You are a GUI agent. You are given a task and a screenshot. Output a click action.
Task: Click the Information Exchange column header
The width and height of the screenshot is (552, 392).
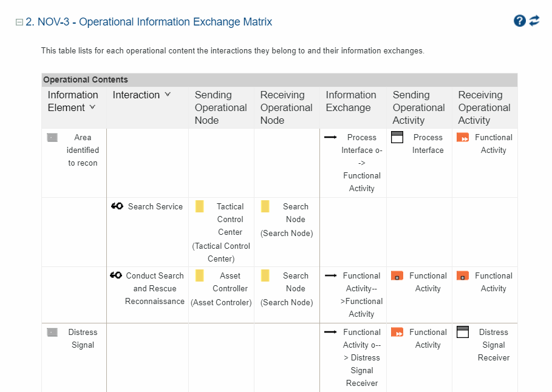pos(350,101)
